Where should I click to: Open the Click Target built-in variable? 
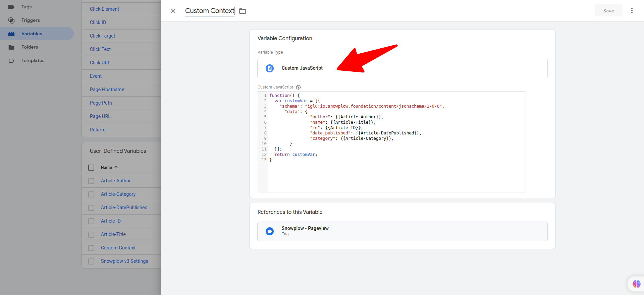pyautogui.click(x=102, y=36)
